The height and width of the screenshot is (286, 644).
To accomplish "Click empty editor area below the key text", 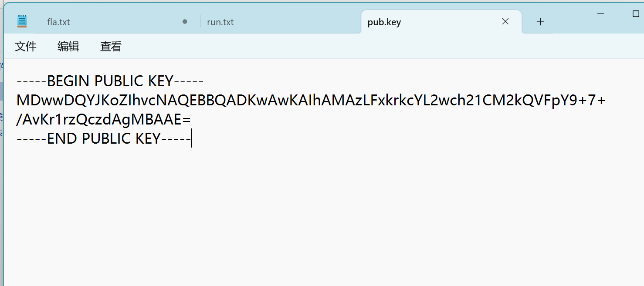I will [x=305, y=218].
